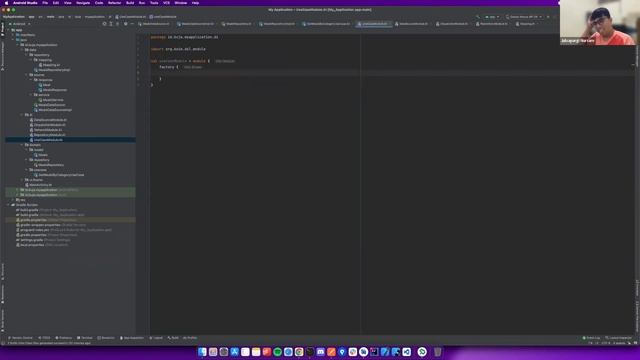Collapse the 'app' module node

tap(9, 30)
